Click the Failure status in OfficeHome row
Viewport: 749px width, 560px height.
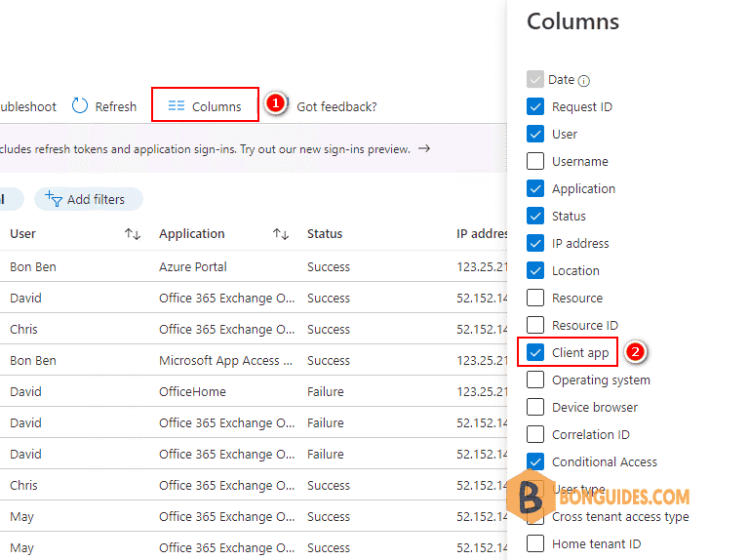(x=326, y=391)
